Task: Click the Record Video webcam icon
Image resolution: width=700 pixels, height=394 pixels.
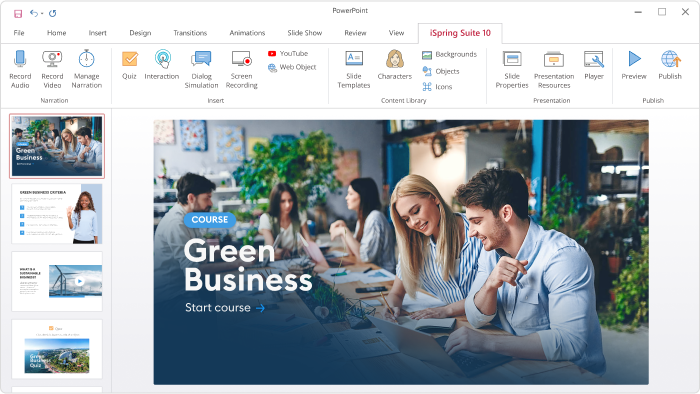Action: pyautogui.click(x=52, y=58)
